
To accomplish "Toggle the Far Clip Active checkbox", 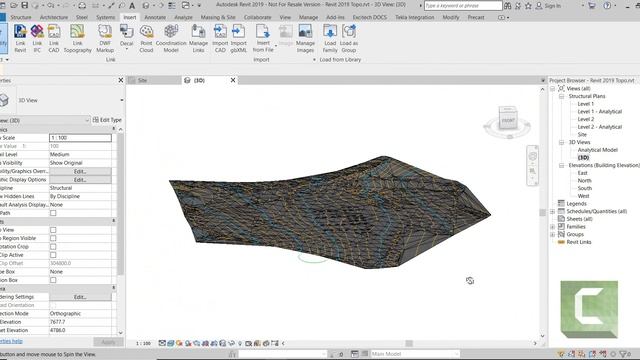I will tap(53, 255).
